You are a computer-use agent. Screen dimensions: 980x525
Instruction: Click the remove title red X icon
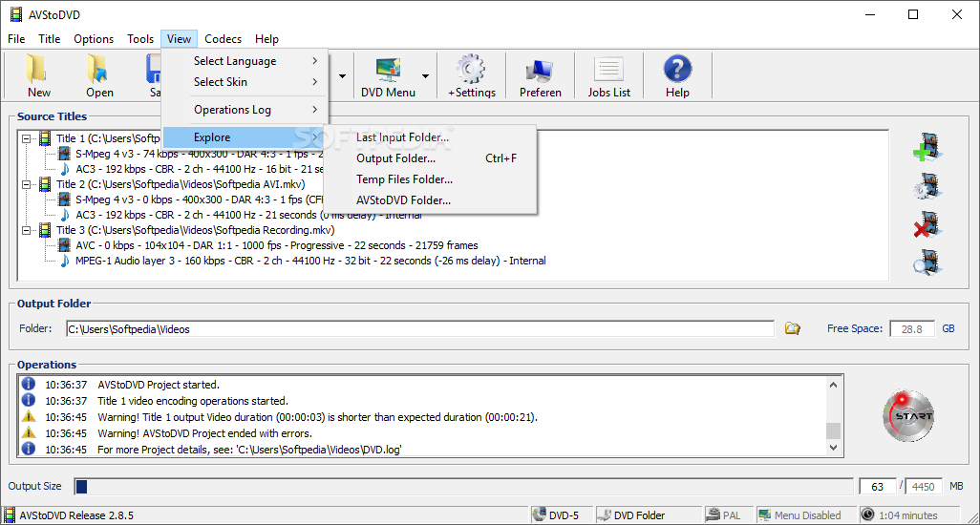927,224
